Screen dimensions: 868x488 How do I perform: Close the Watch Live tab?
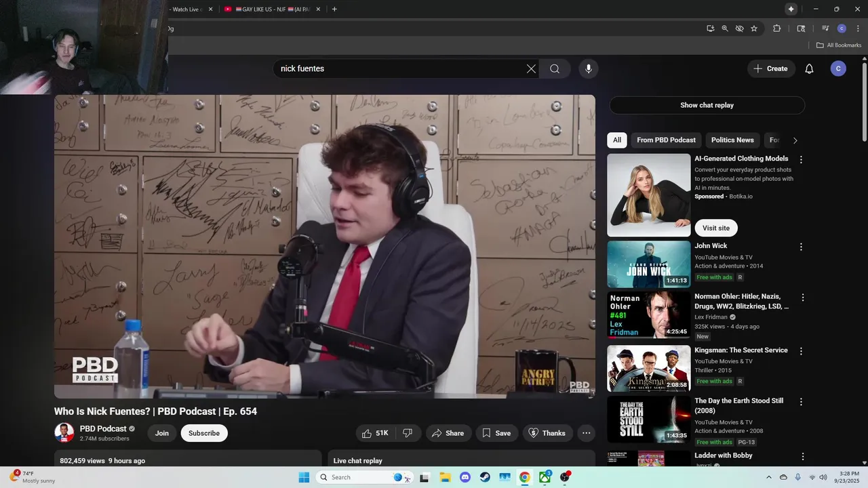click(210, 9)
